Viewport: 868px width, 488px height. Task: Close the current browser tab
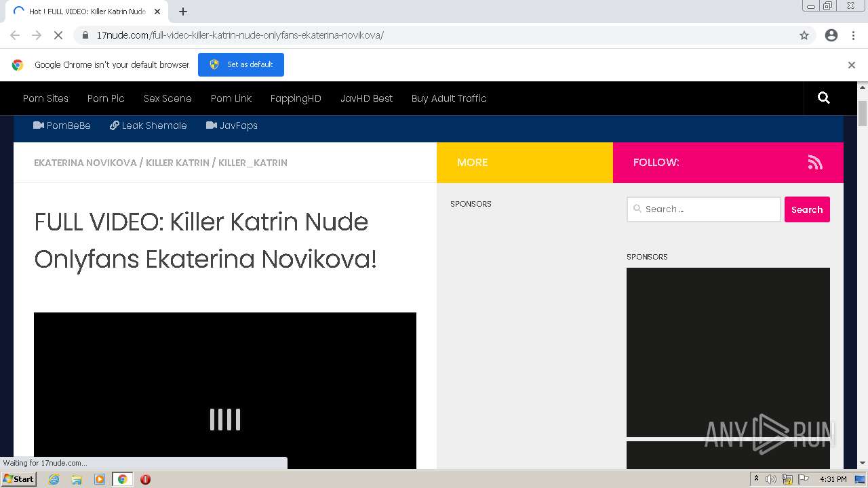[x=157, y=12]
